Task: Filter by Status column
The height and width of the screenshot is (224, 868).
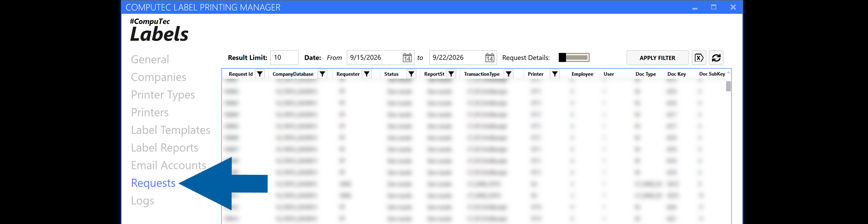Action: click(x=411, y=74)
